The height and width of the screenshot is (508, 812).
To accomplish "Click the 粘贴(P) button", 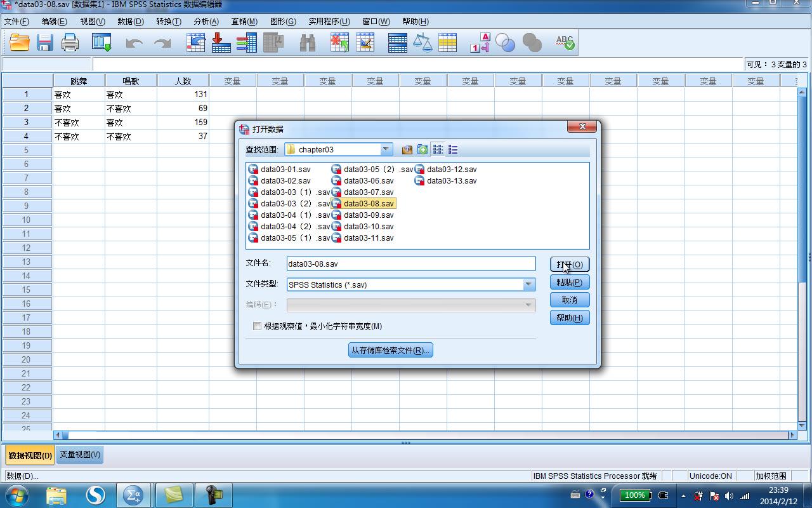I will (570, 282).
